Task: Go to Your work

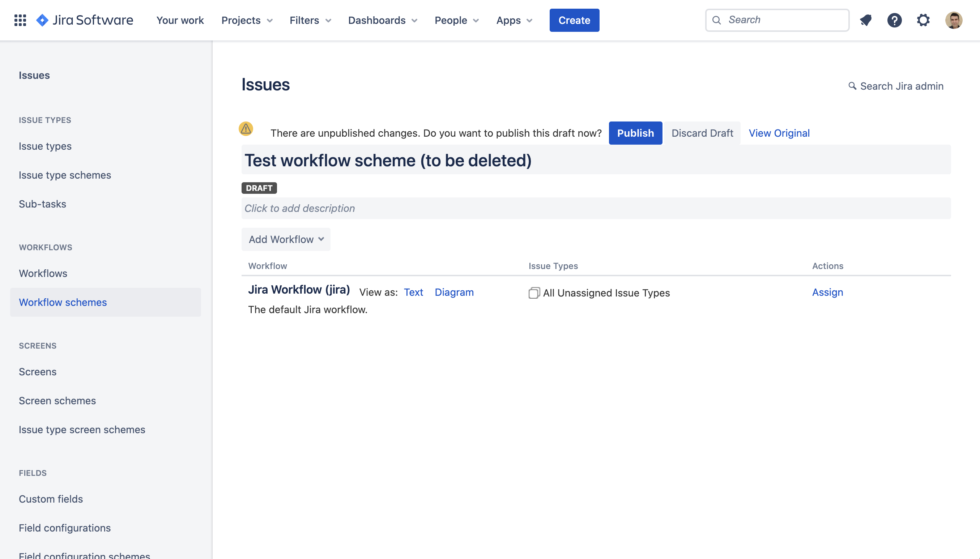Action: coord(180,20)
